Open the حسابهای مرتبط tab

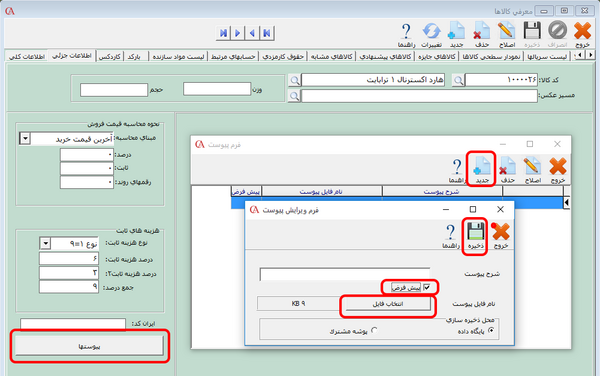[x=233, y=56]
